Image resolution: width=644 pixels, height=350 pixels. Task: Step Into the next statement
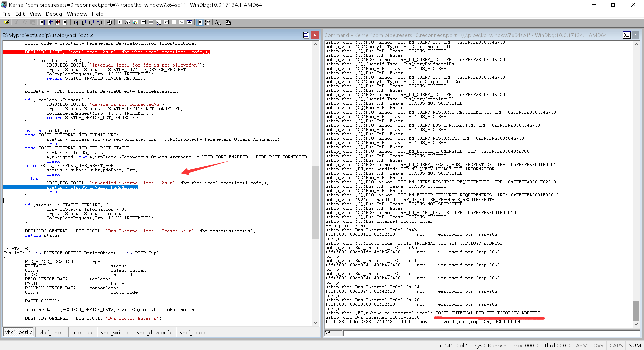[x=76, y=22]
